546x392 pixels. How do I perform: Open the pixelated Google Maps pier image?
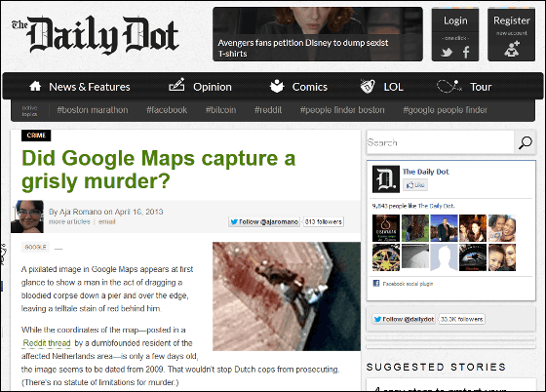coord(287,296)
